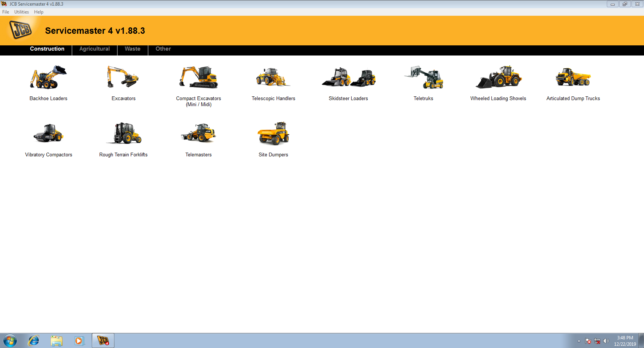Click the JCB Servicemaster taskbar icon
The height and width of the screenshot is (348, 644).
click(103, 340)
